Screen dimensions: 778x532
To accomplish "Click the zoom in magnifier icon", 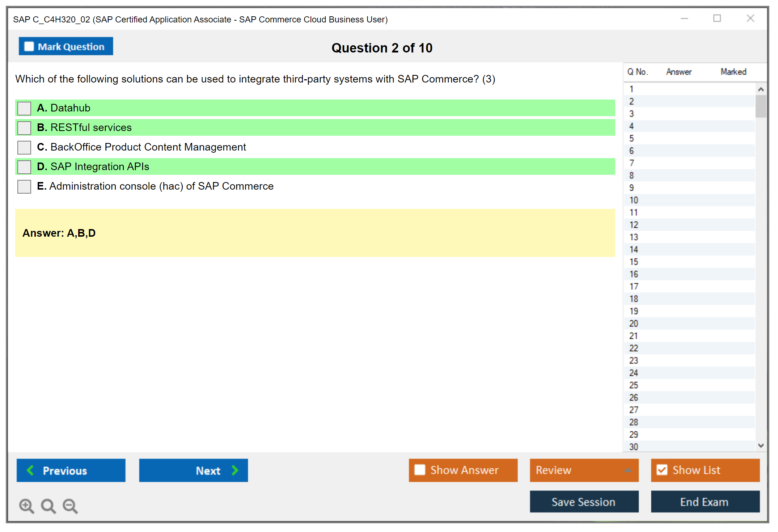I will pos(26,506).
